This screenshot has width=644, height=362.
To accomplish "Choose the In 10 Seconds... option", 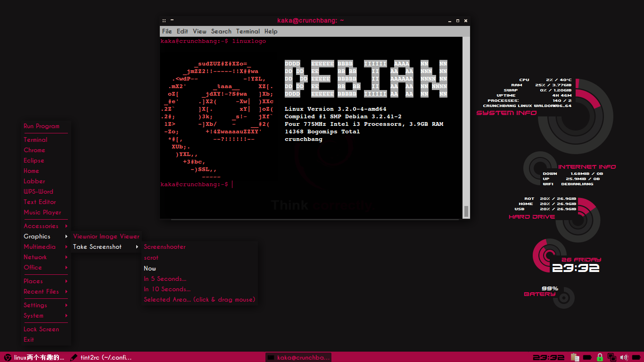I will click(x=199, y=289).
